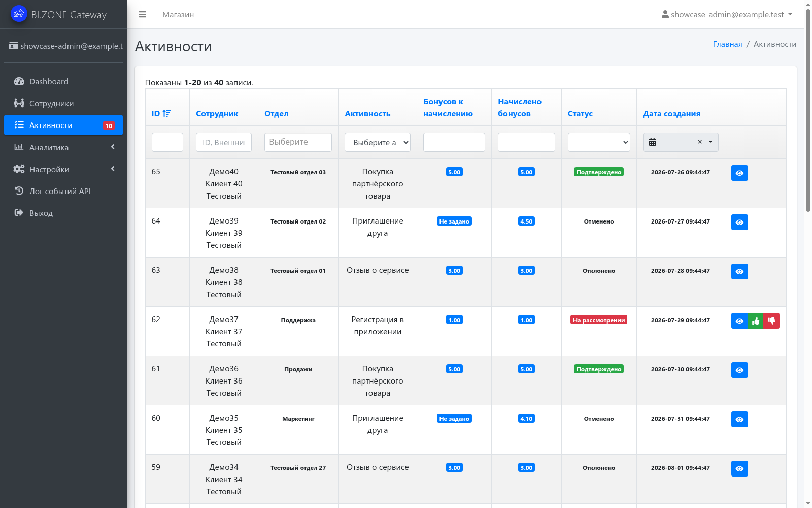Sort by Статус column header

pyautogui.click(x=580, y=114)
